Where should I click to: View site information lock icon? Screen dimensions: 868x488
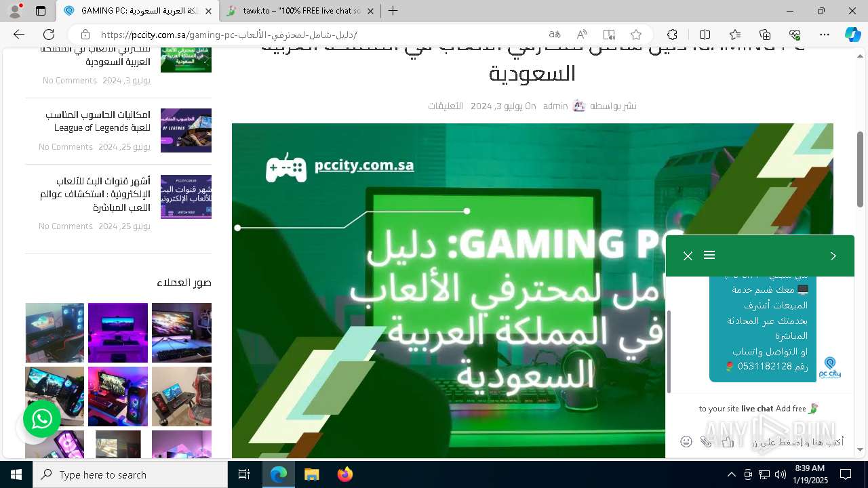coord(85,35)
